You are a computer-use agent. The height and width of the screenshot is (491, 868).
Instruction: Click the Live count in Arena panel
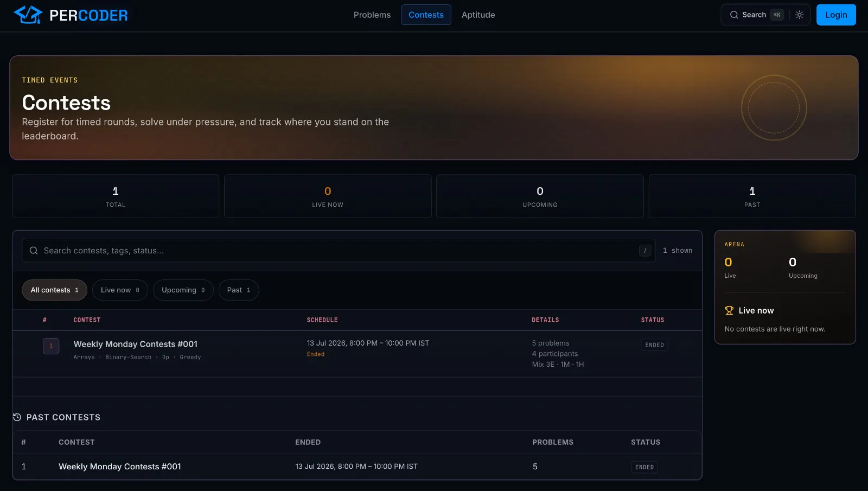tap(729, 263)
